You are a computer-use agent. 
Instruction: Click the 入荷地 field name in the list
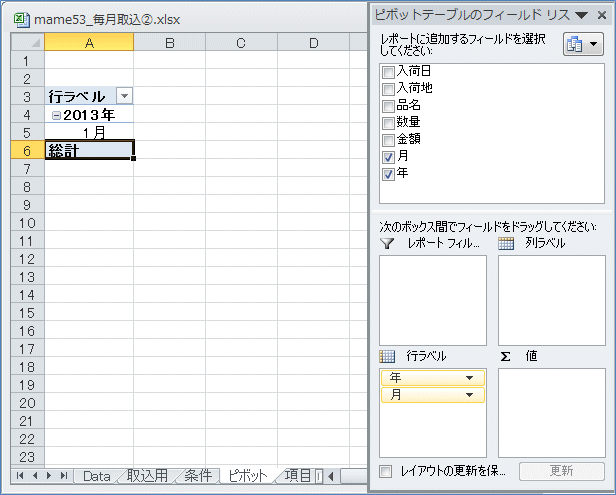pyautogui.click(x=414, y=88)
